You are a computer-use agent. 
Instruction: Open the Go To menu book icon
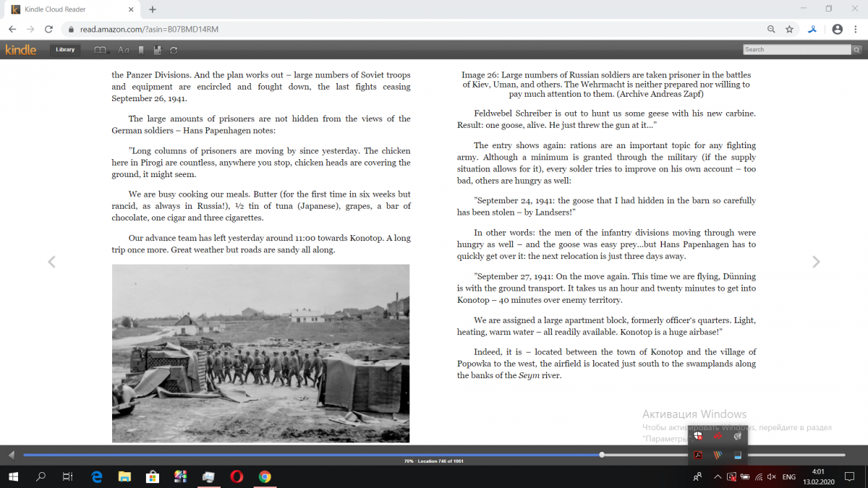(101, 50)
